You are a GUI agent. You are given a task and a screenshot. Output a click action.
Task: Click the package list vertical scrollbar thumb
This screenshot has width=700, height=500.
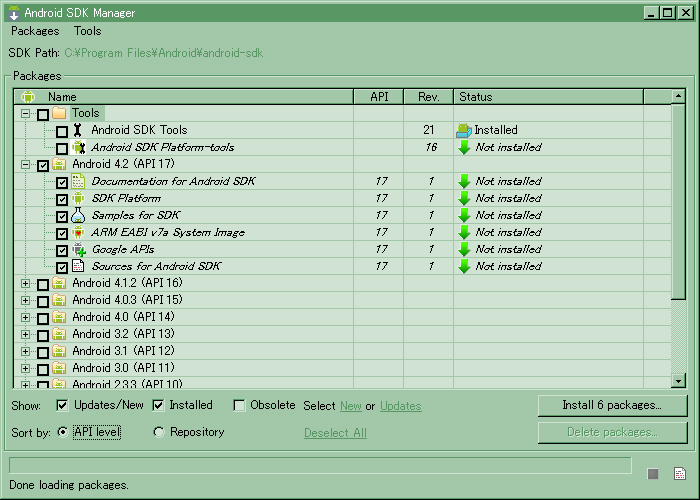coord(678,202)
